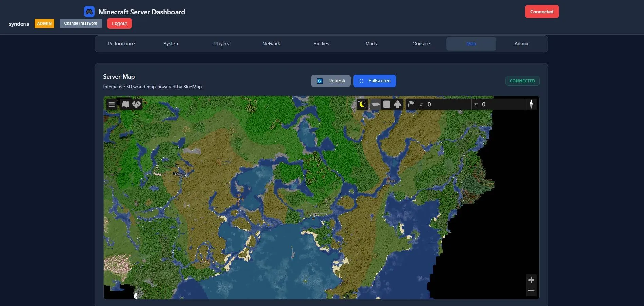Click the ADMIN role badge
The image size is (644, 306).
(44, 23)
